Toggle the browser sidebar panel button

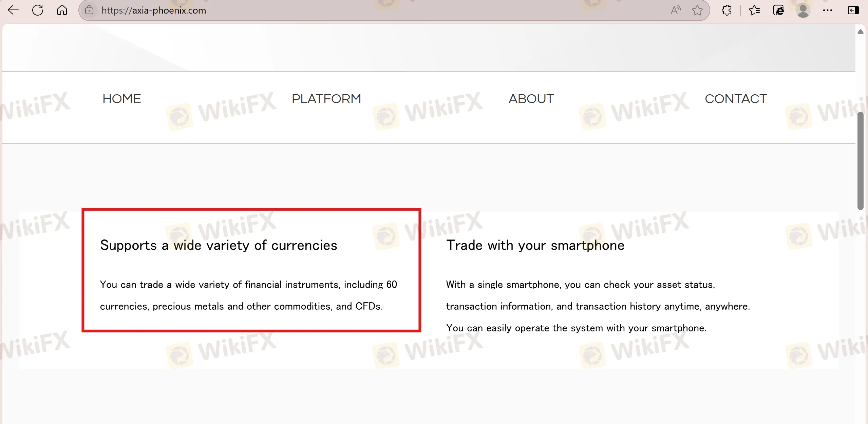pyautogui.click(x=853, y=10)
